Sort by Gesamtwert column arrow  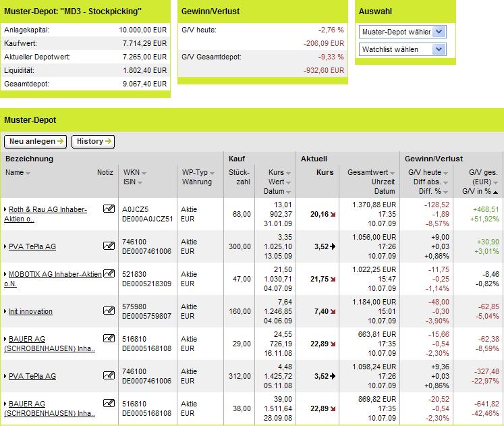pos(393,174)
